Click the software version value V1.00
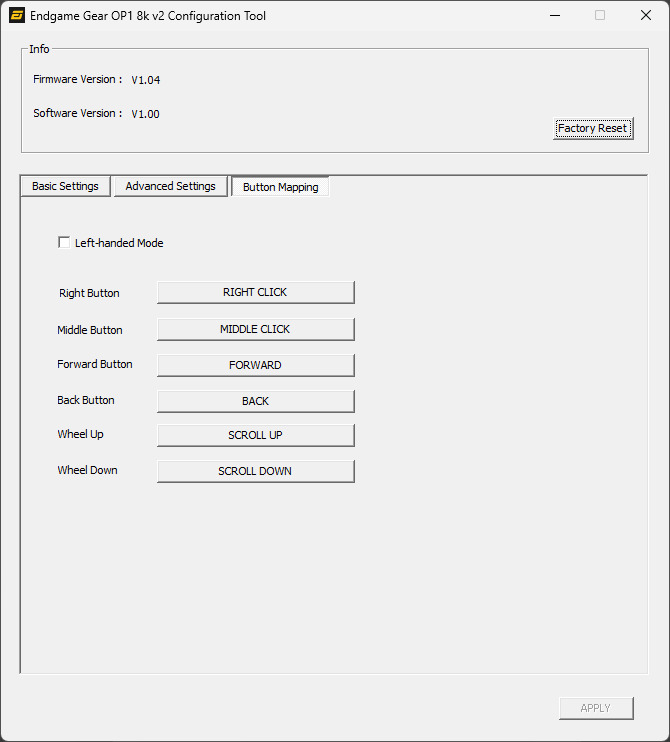Screen dimensions: 670x742 146,114
